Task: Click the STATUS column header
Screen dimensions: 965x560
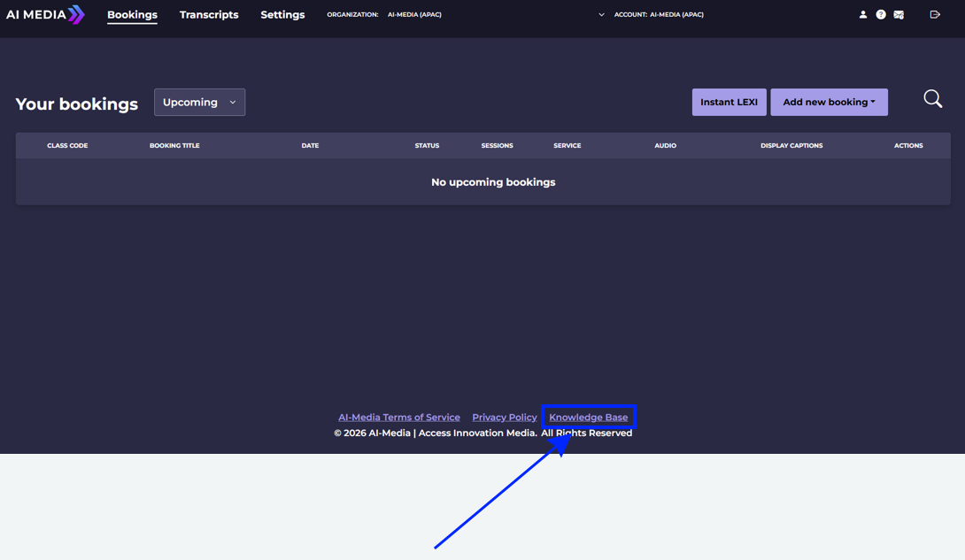Action: [x=427, y=146]
